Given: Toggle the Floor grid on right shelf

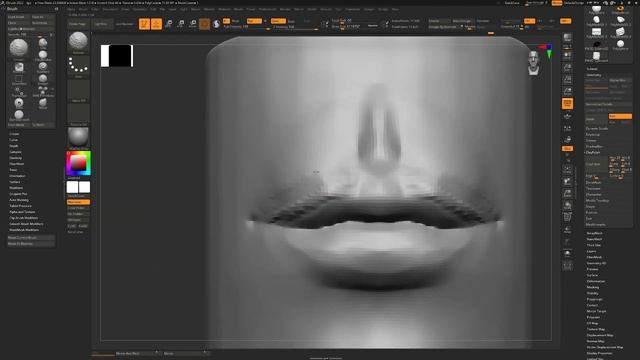Looking at the screenshot, I should [567, 116].
